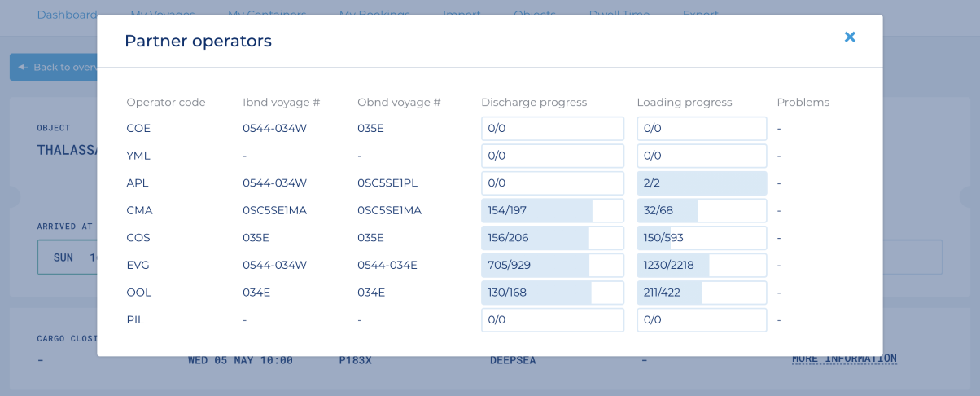The height and width of the screenshot is (396, 980).
Task: Click PIL discharge progress 0/0
Action: tap(553, 319)
